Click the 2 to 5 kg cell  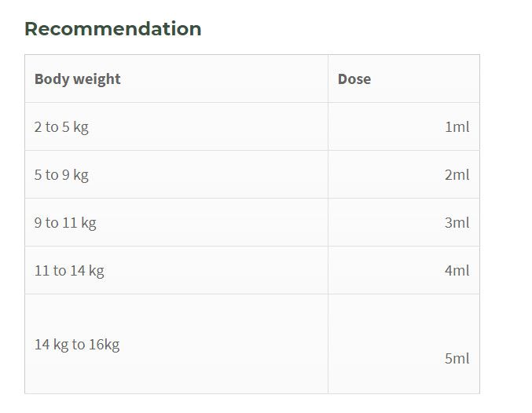click(x=177, y=126)
